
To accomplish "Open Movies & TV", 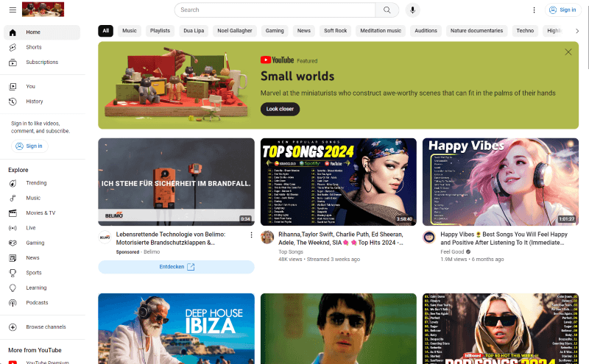I will coord(42,213).
